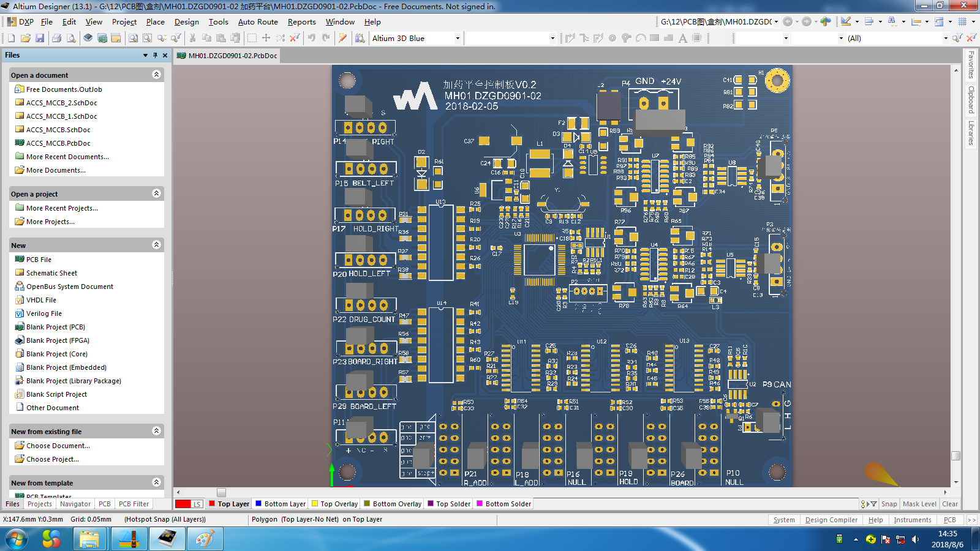Open the Reports menu
The image size is (980, 551).
click(x=302, y=21)
